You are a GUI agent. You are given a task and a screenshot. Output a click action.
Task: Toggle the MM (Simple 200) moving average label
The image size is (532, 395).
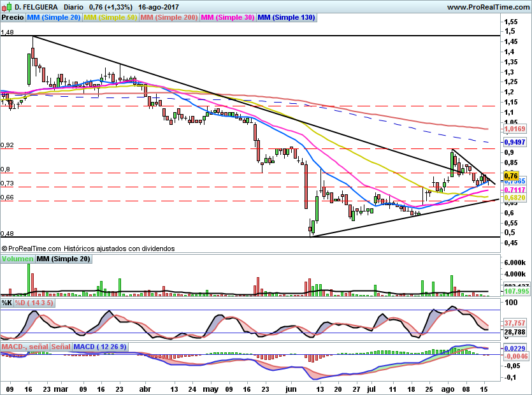[x=169, y=18]
